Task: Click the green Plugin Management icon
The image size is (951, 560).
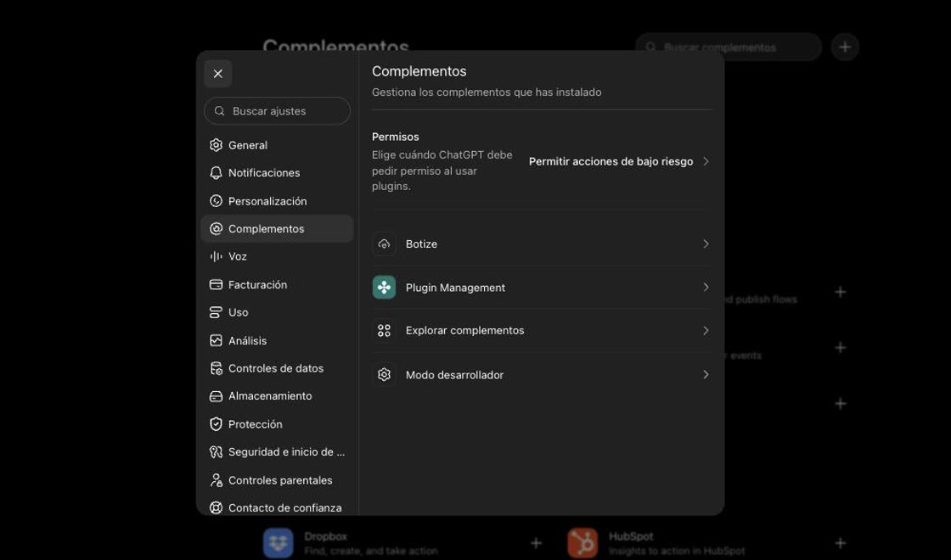Action: pos(384,288)
